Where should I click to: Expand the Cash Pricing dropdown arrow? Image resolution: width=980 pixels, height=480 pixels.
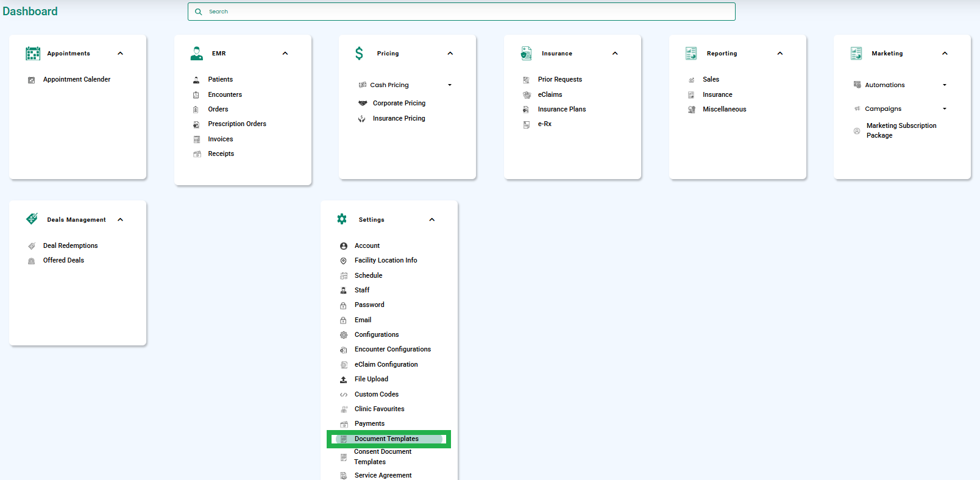[x=450, y=85]
